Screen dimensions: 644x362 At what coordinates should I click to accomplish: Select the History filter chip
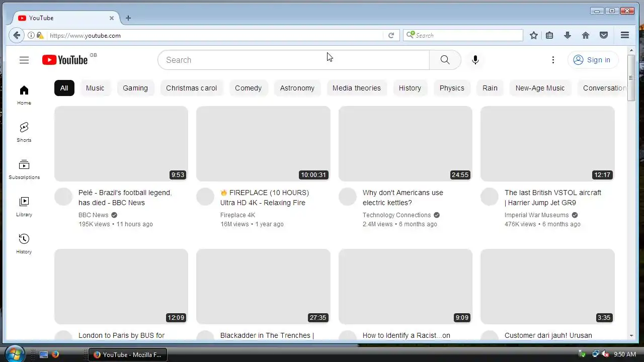click(x=410, y=88)
